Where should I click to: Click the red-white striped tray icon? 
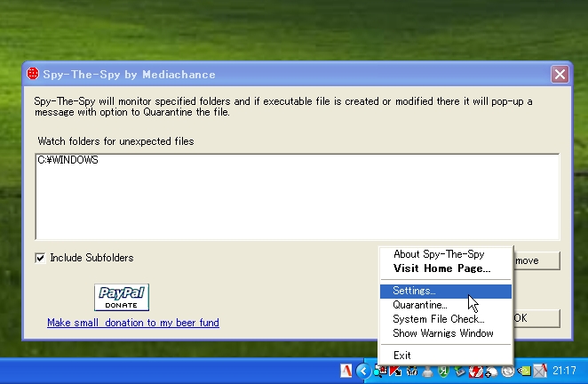coord(475,372)
